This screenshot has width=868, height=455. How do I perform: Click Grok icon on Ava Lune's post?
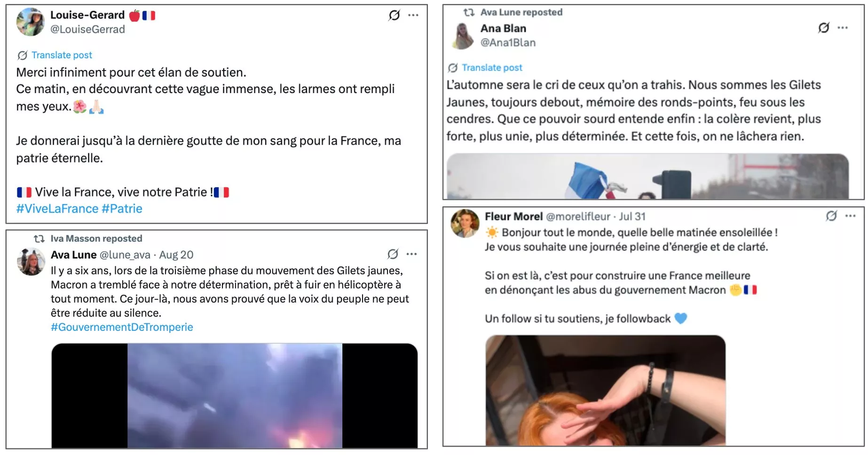pos(393,254)
